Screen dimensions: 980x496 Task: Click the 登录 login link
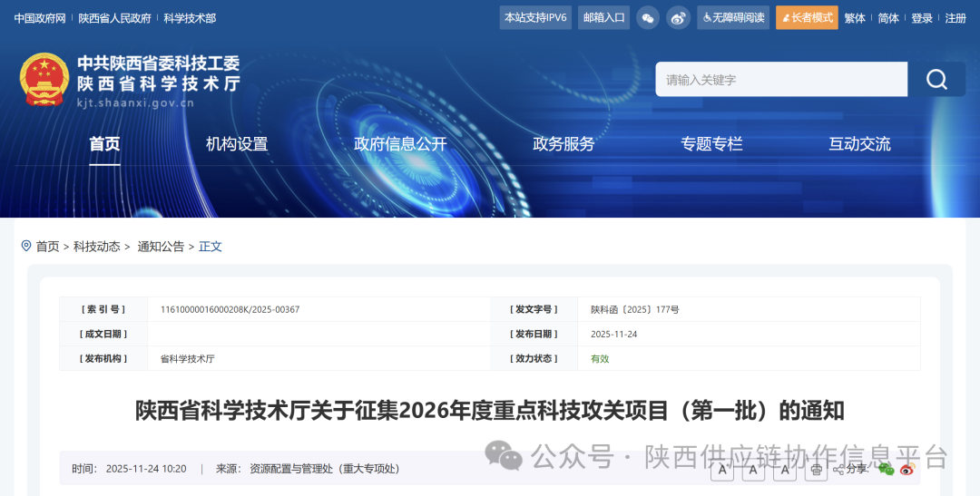click(922, 19)
